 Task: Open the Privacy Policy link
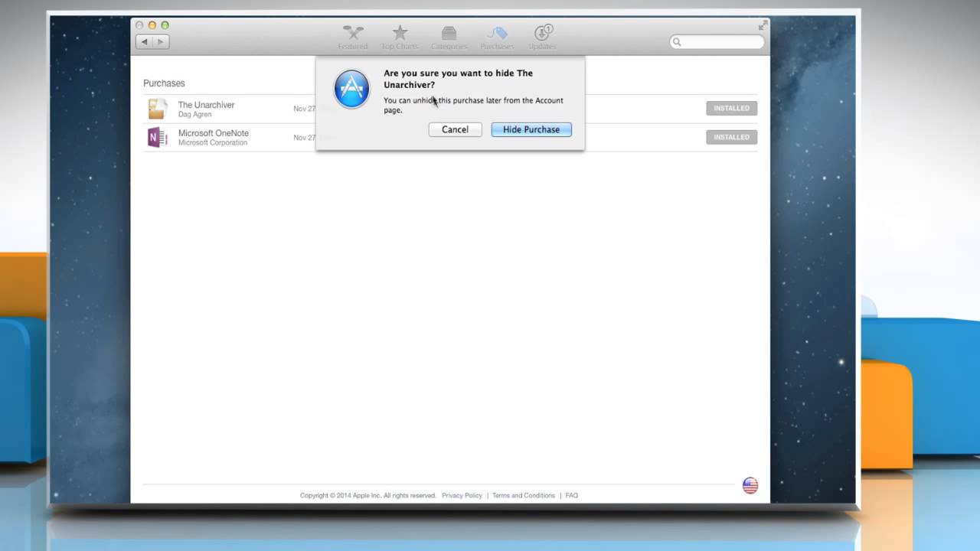click(462, 495)
